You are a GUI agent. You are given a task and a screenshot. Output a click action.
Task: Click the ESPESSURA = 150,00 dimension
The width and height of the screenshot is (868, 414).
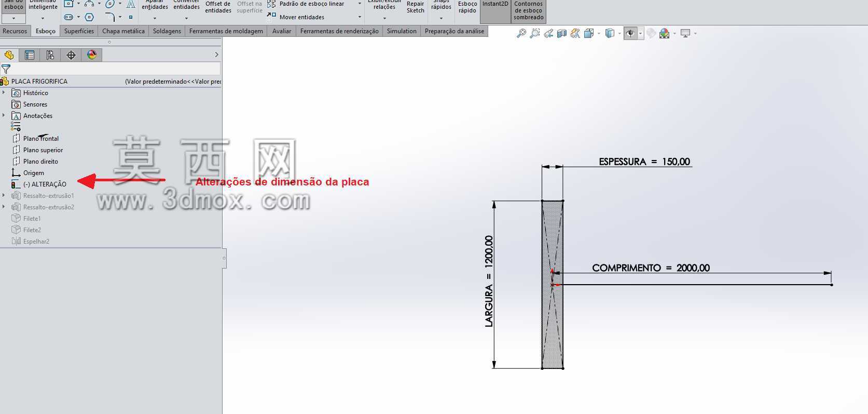pyautogui.click(x=644, y=162)
